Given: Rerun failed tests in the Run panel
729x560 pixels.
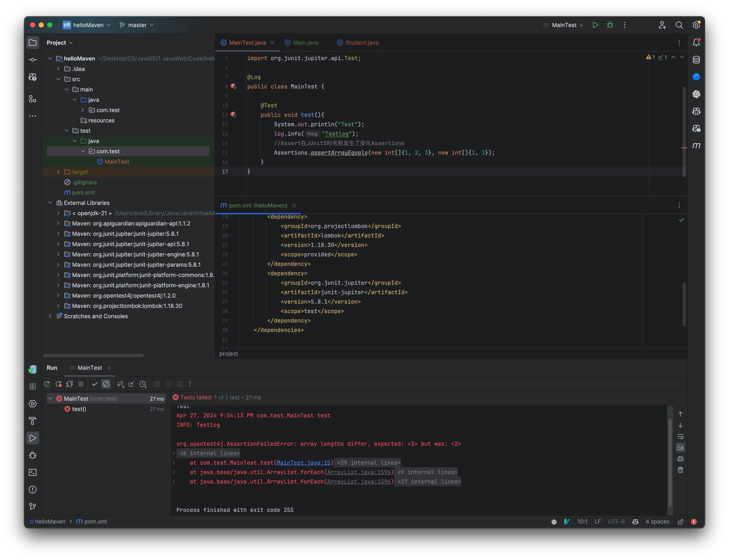Looking at the screenshot, I should pyautogui.click(x=58, y=384).
